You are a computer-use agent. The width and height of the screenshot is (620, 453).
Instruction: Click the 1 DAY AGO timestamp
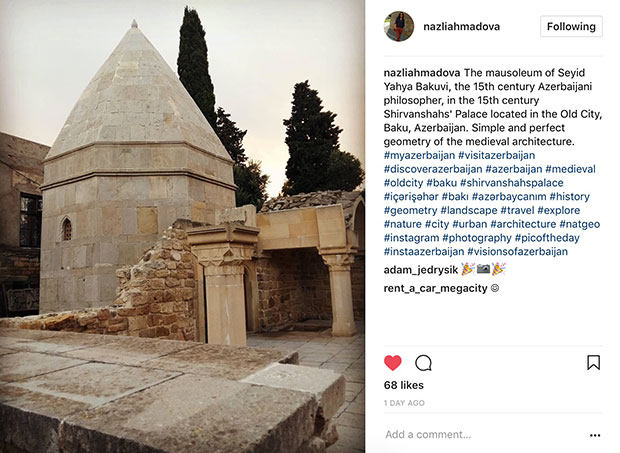404,403
